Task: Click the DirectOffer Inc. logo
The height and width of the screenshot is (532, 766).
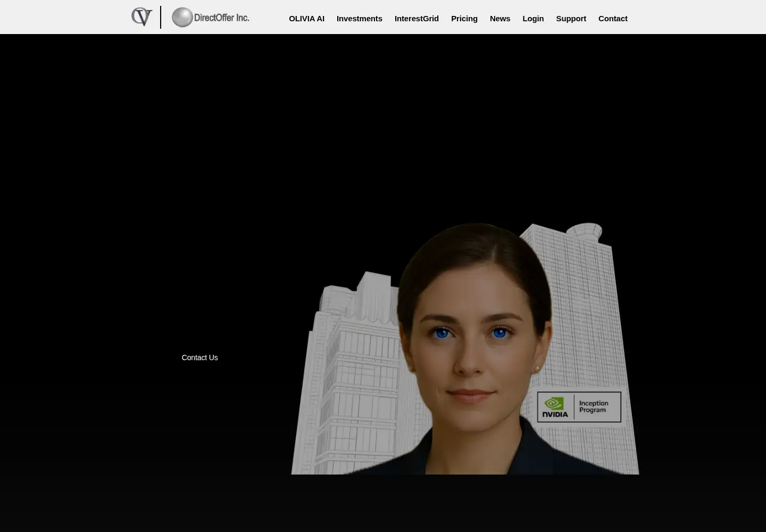Action: [210, 17]
